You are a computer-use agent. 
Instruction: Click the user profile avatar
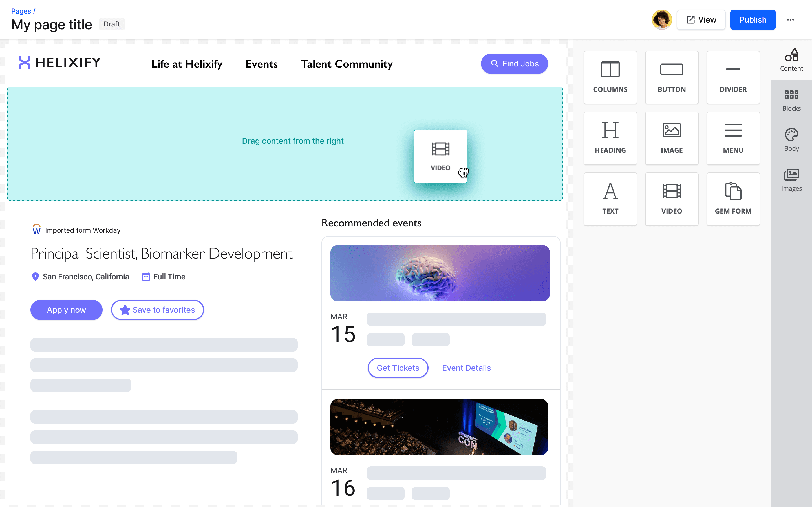pos(662,20)
